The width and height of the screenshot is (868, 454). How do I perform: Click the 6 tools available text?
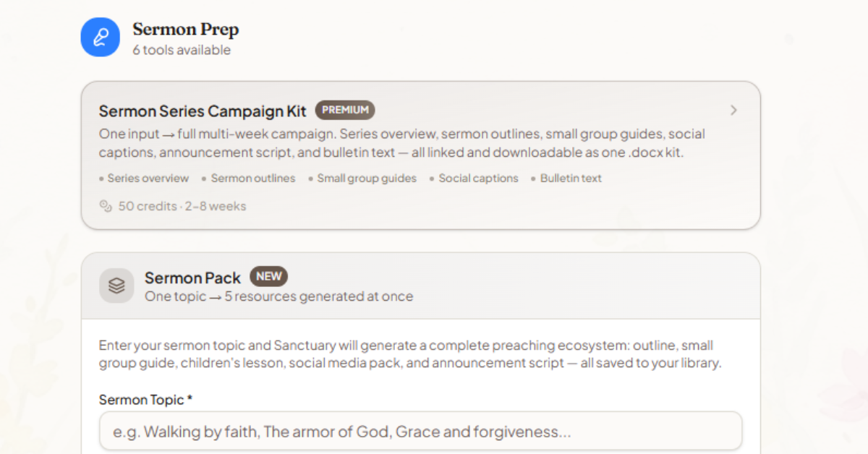point(182,50)
